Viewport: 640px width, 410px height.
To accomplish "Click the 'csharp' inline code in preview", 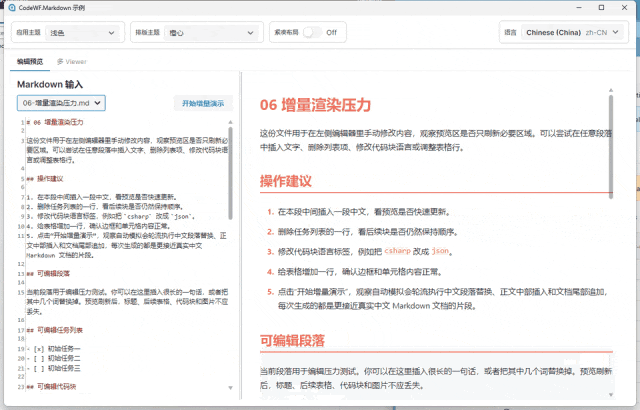I will click(x=397, y=251).
